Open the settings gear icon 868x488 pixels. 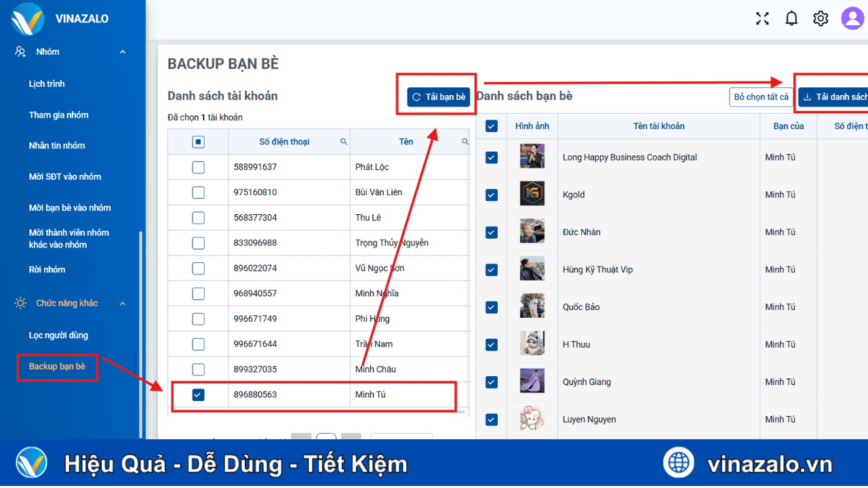point(820,18)
